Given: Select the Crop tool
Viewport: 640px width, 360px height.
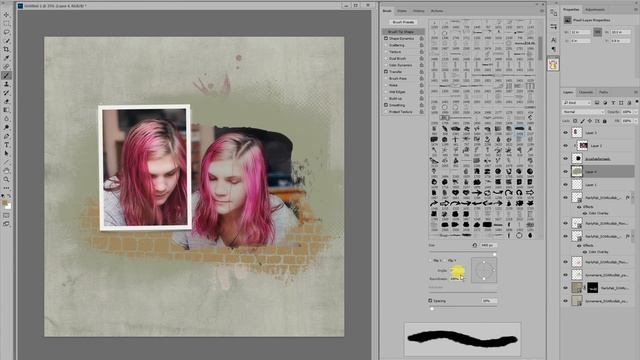Looking at the screenshot, I should [x=6, y=49].
